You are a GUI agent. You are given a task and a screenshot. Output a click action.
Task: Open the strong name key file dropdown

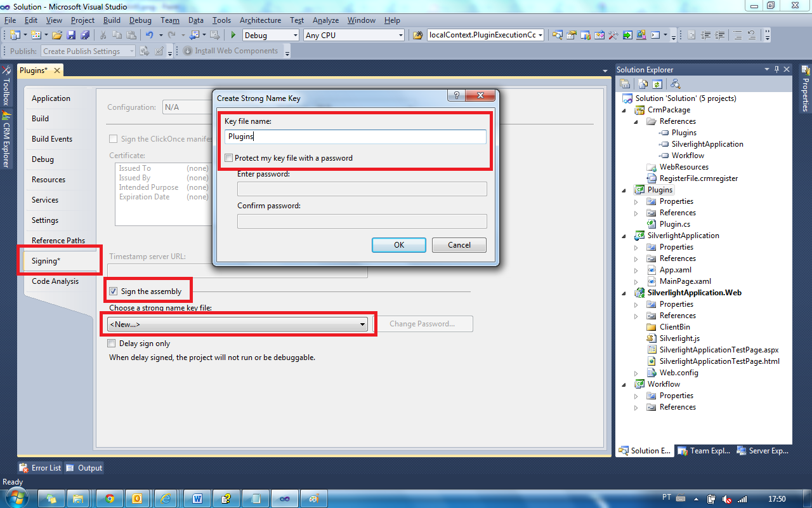(363, 324)
